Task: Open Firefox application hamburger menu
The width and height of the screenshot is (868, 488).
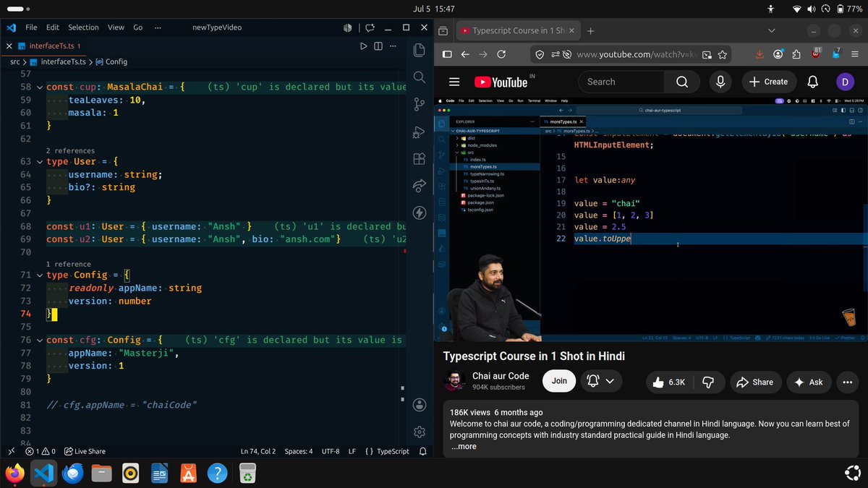Action: [x=854, y=54]
